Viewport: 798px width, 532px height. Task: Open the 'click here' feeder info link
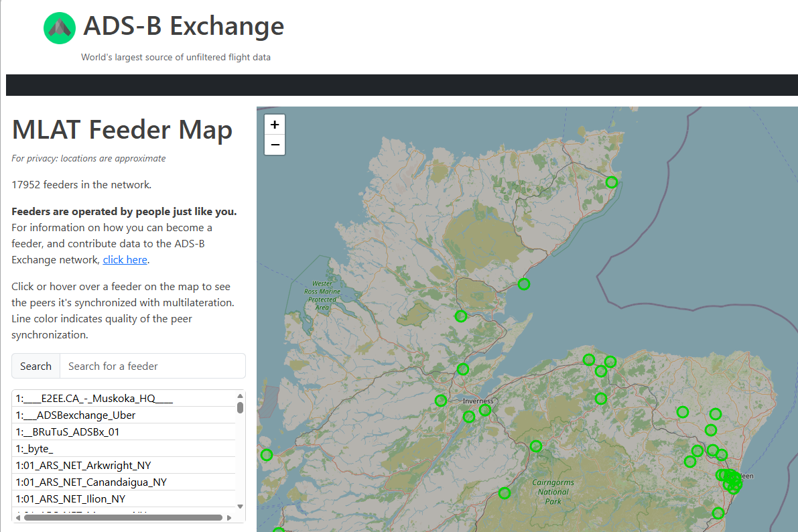125,260
